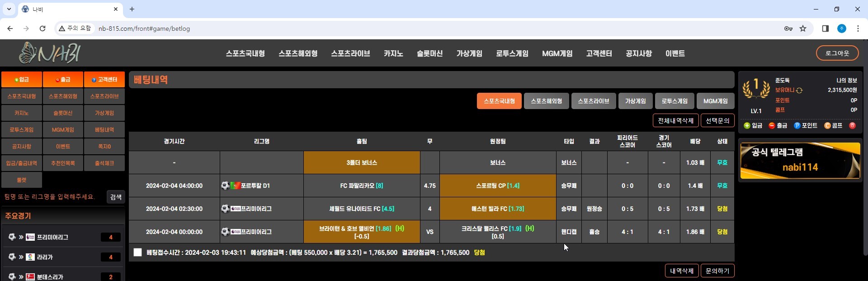Switch to 가상게임 bet history tab
This screenshot has height=281, width=868.
(635, 101)
